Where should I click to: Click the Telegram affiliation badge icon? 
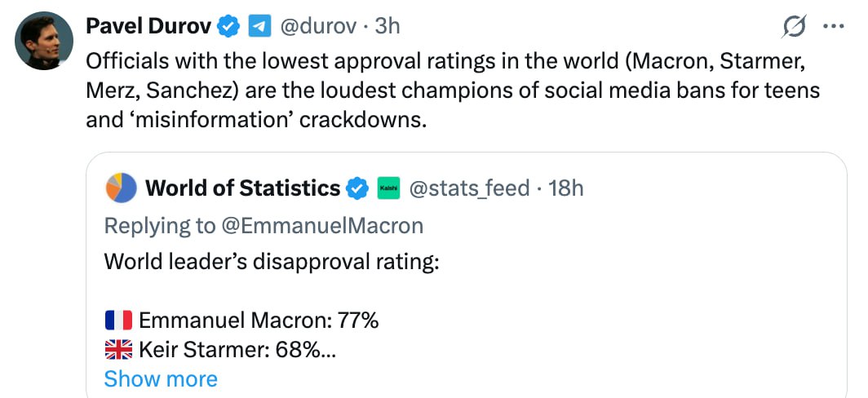pyautogui.click(x=259, y=26)
